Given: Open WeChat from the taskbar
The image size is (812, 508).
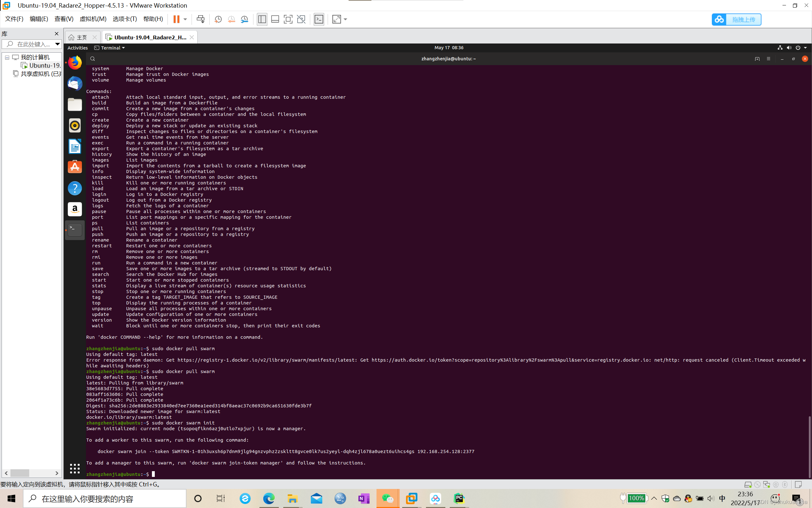Looking at the screenshot, I should click(x=388, y=498).
